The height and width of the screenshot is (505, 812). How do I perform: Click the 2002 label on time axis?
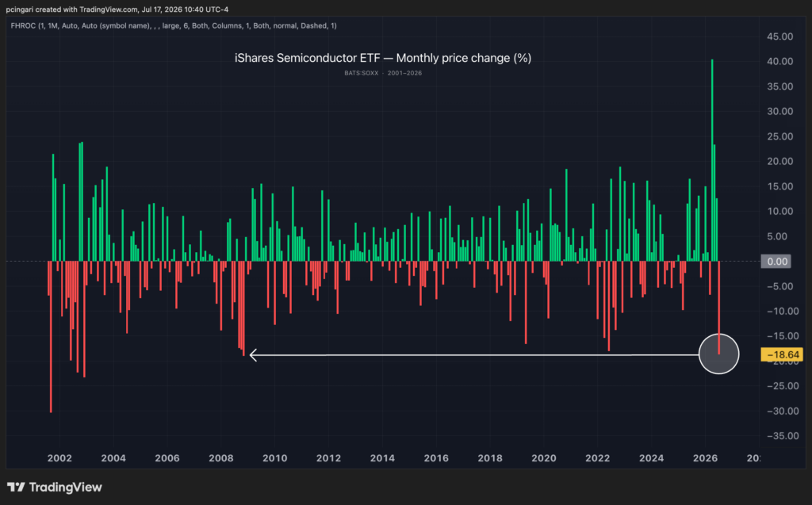click(x=59, y=458)
